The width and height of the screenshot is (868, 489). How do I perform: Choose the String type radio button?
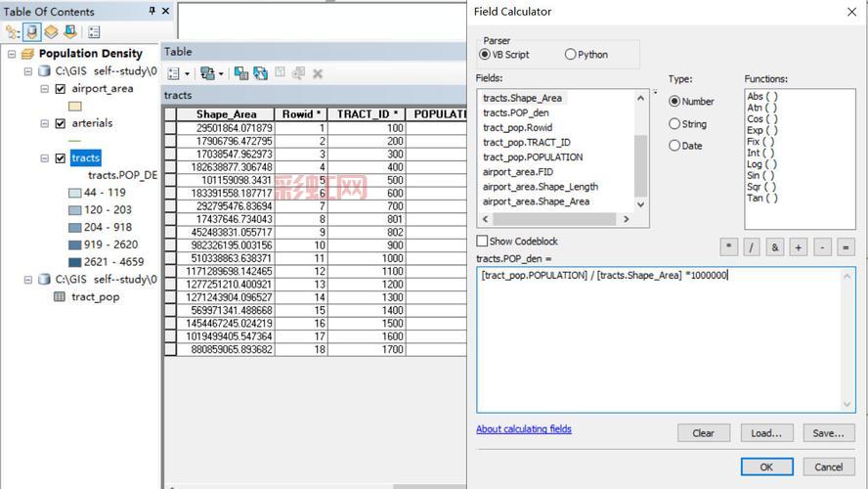coord(674,124)
